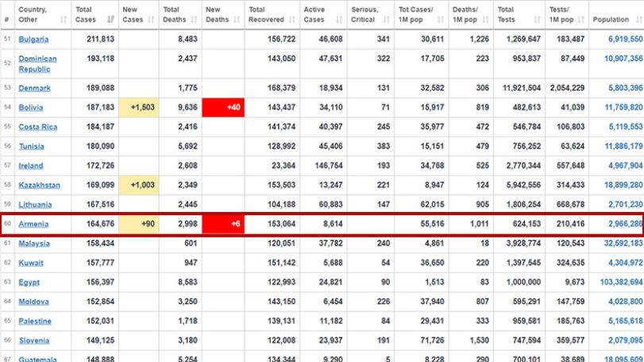This screenshot has height=362, width=644.
Task: Click Bolivia's population 11,759,820 link
Action: click(623, 107)
